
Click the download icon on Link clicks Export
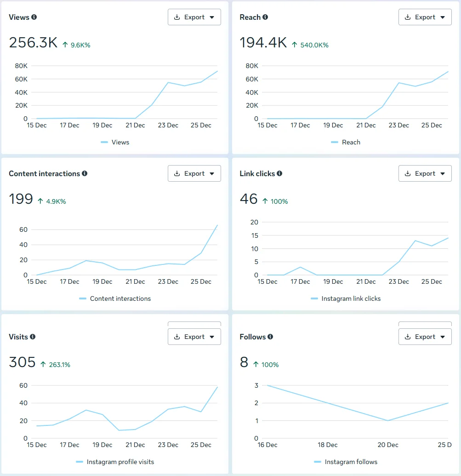coord(407,173)
